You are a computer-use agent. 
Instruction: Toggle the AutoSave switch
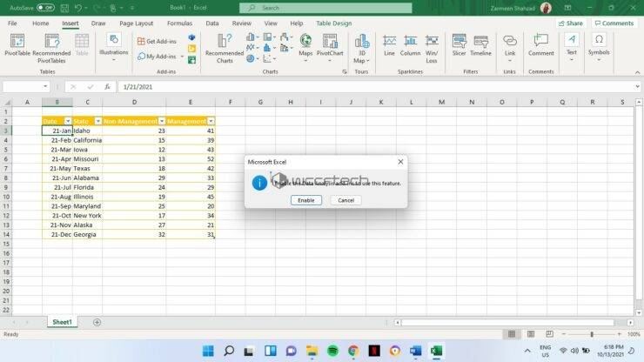tap(45, 8)
